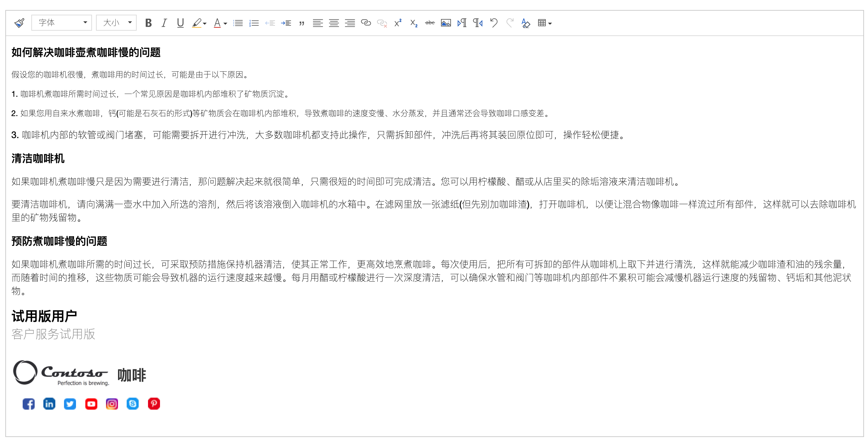Open the insert table dropdown
Screen dimensions: 868x443
click(545, 23)
